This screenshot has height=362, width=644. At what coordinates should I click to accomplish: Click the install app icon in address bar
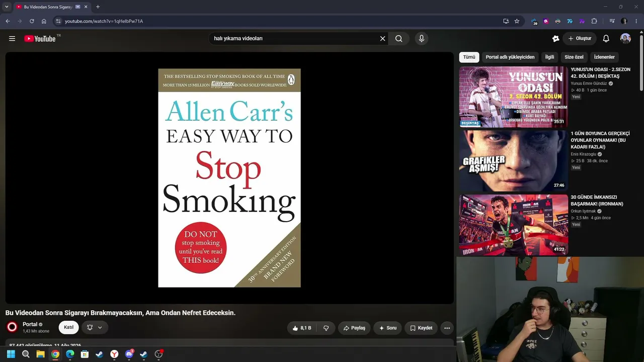pos(506,21)
